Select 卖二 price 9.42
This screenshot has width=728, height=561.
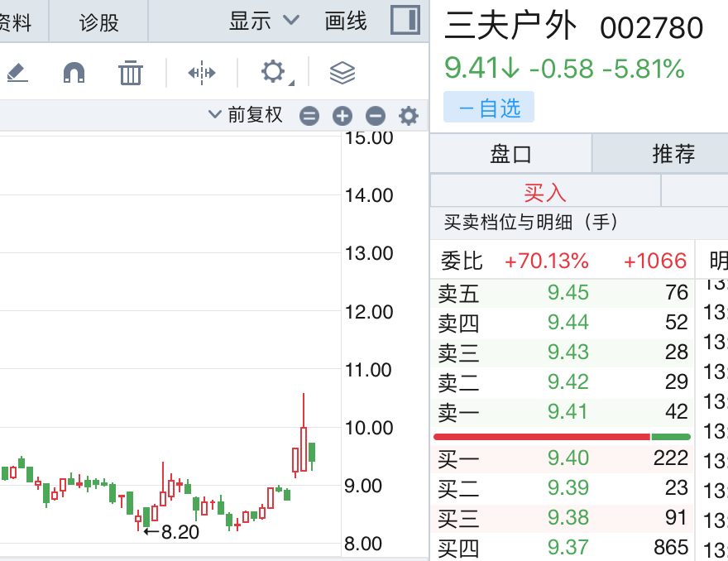[568, 381]
